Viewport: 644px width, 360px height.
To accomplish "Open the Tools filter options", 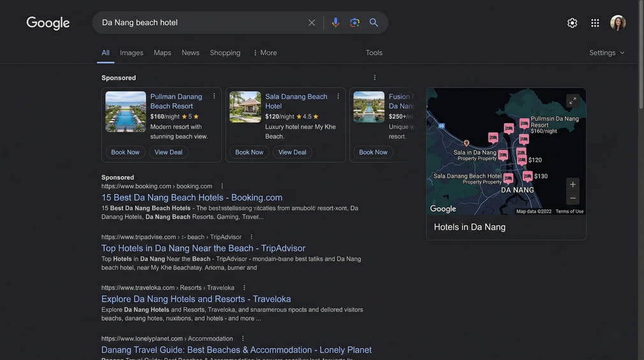I will click(x=374, y=52).
